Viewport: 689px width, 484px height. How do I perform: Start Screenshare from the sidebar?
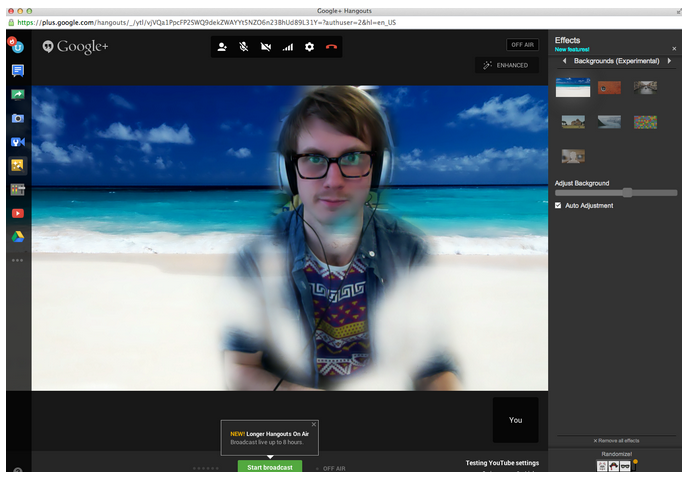click(18, 94)
